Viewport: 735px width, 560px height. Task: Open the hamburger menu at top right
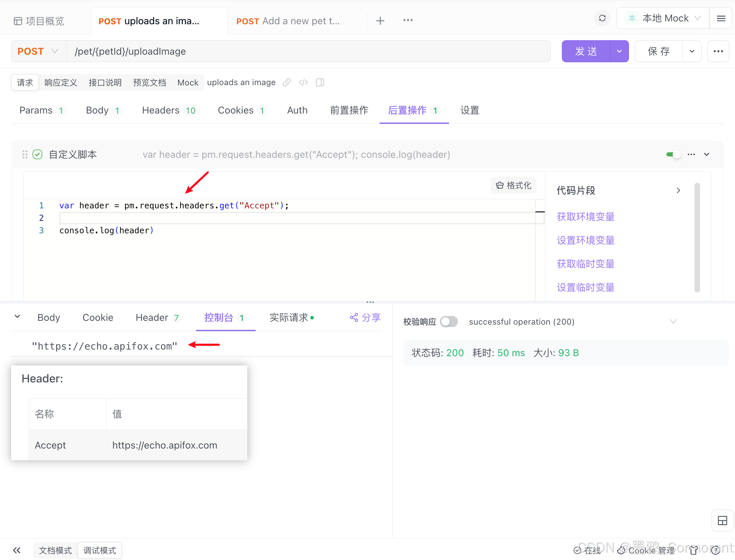tap(721, 18)
